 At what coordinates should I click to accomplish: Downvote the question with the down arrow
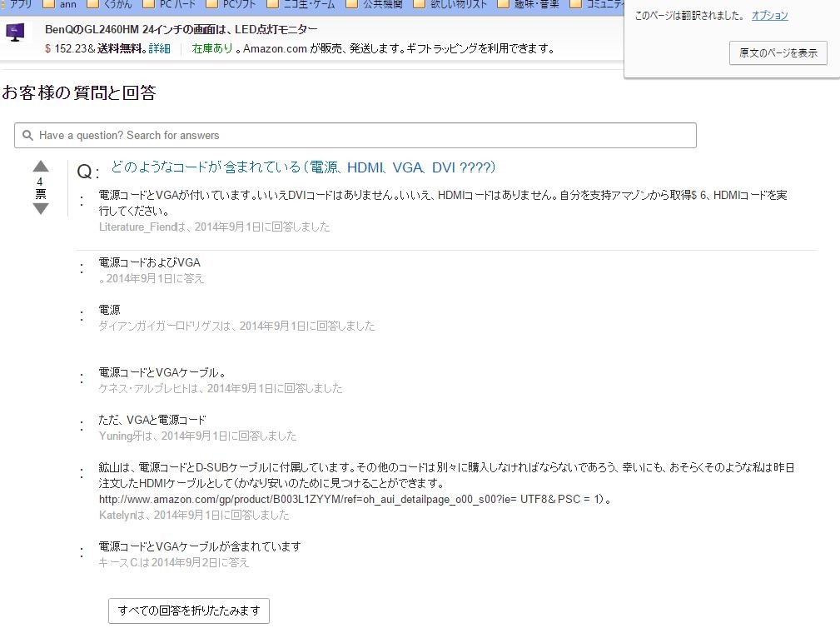click(41, 208)
